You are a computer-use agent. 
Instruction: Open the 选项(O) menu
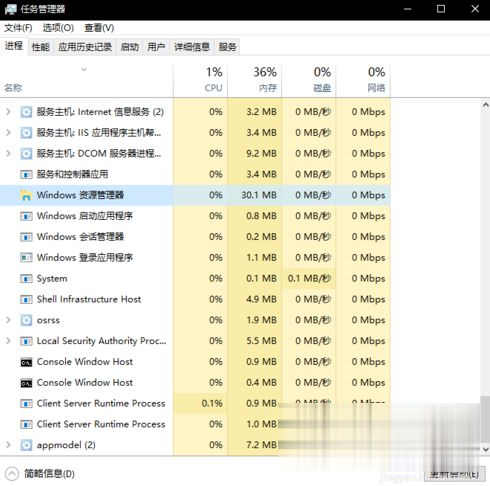[x=58, y=28]
